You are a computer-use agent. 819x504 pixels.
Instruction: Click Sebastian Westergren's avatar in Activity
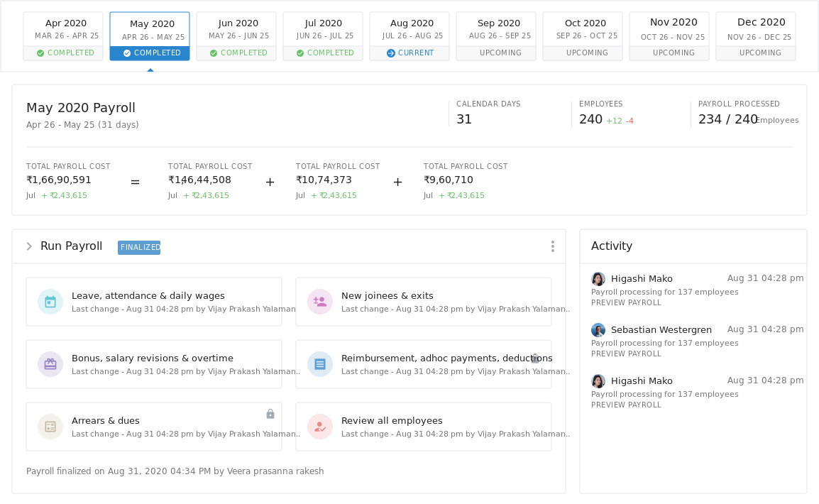click(x=598, y=330)
